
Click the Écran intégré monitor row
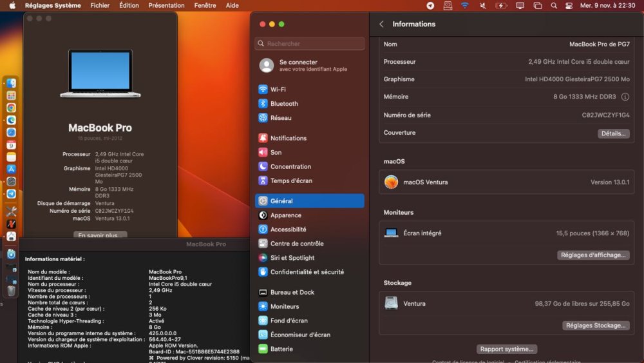[506, 233]
